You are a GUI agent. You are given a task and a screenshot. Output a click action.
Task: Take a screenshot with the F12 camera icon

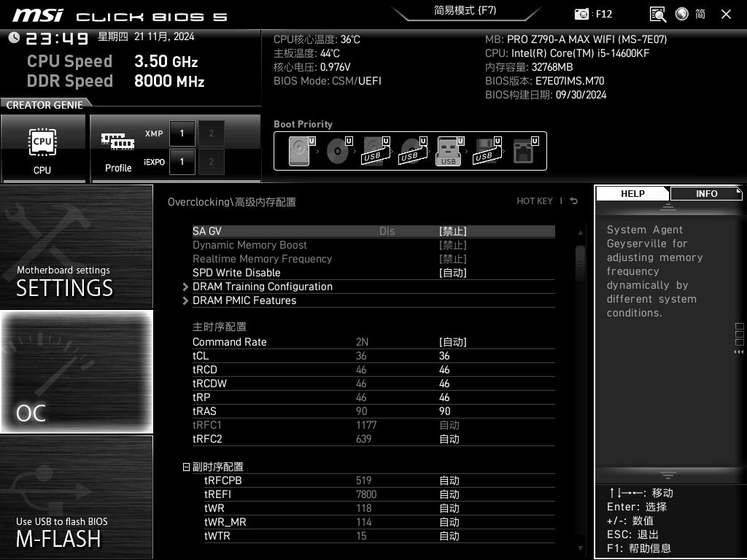point(581,15)
